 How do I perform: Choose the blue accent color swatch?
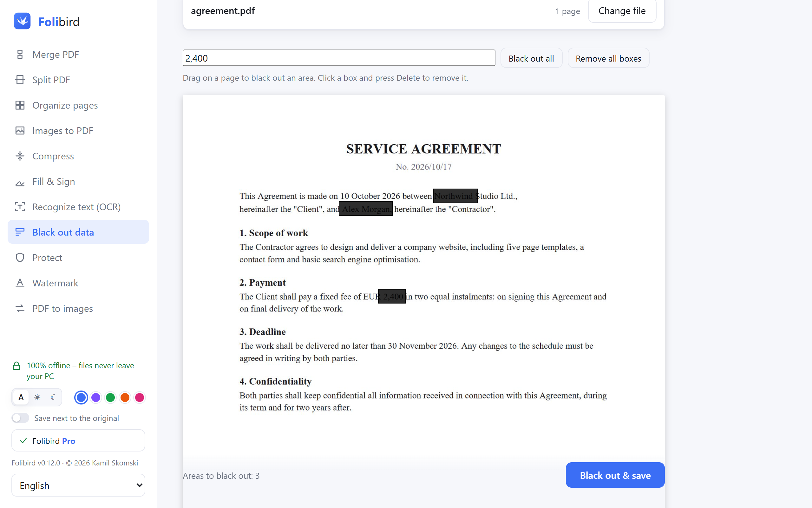coord(81,398)
